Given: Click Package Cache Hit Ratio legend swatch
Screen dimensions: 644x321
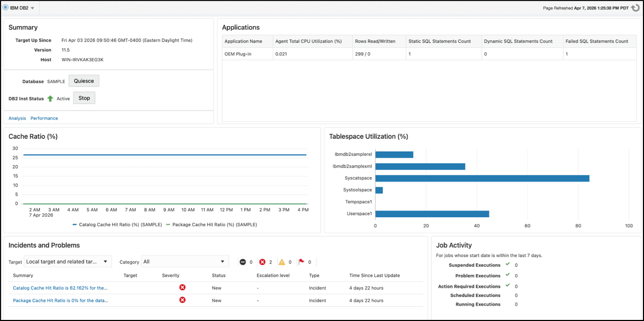Looking at the screenshot, I should [x=168, y=225].
